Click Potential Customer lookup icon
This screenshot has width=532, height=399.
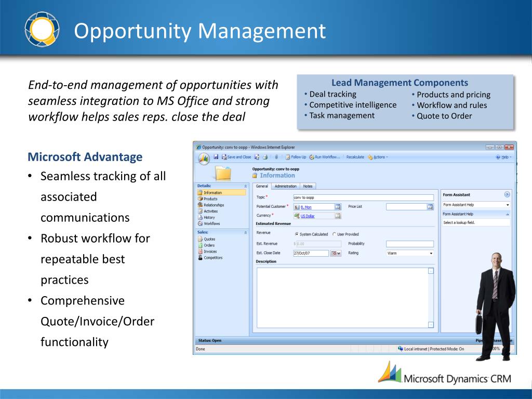tap(338, 207)
